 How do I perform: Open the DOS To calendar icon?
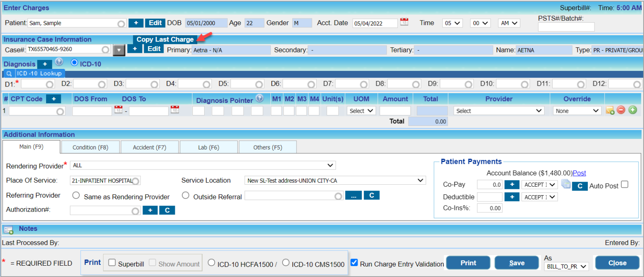[175, 110]
